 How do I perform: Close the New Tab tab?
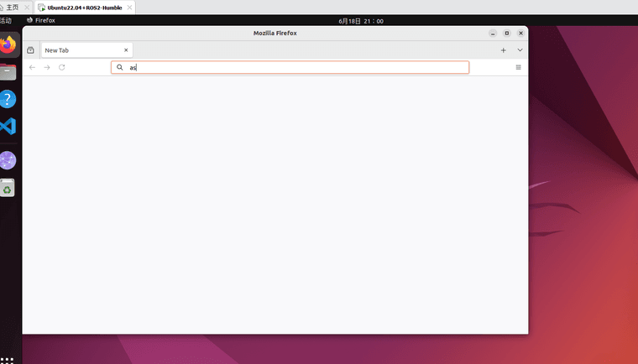[126, 50]
